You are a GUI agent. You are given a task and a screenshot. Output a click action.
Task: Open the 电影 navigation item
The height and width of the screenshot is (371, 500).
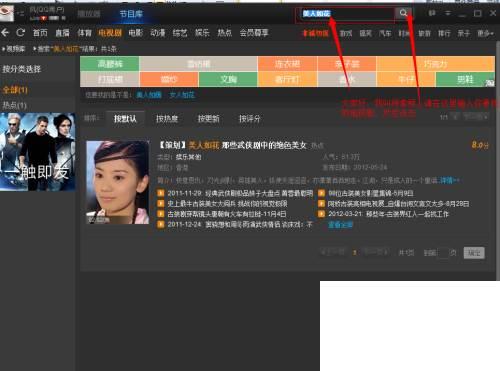pos(136,33)
